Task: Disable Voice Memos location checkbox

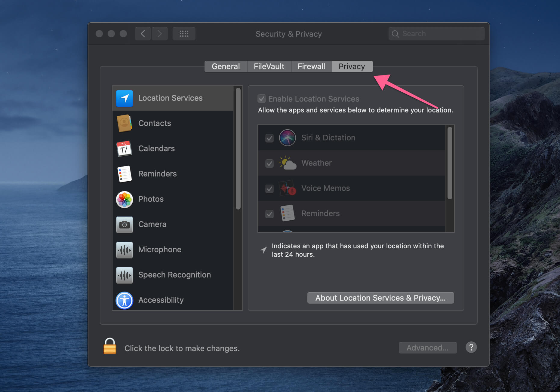Action: pos(269,189)
